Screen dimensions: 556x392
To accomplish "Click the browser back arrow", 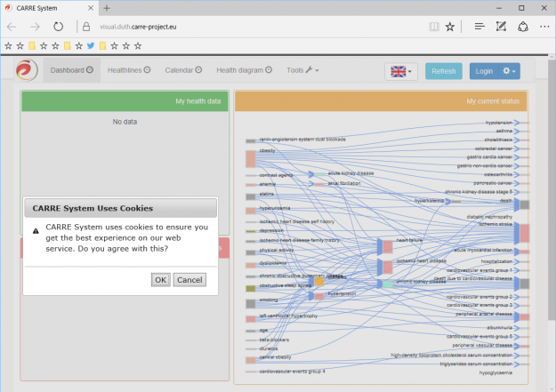I will click(12, 27).
